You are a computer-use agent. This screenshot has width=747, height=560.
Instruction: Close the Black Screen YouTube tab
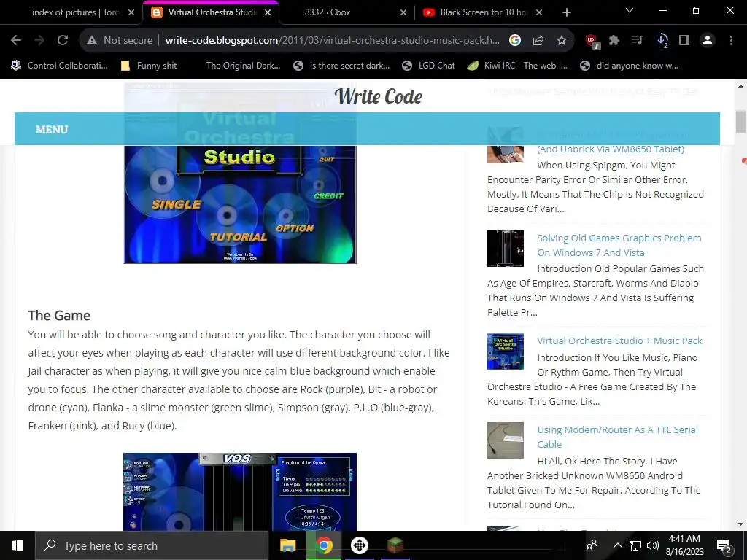coord(539,12)
